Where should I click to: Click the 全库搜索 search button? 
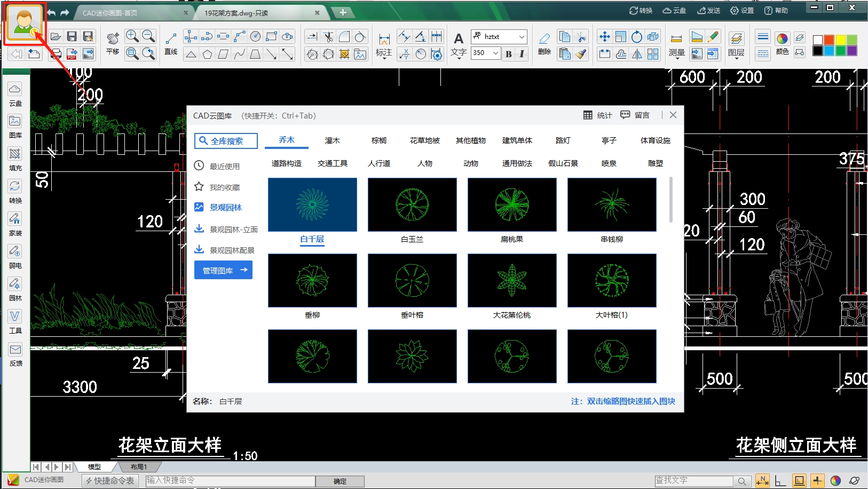[x=226, y=141]
